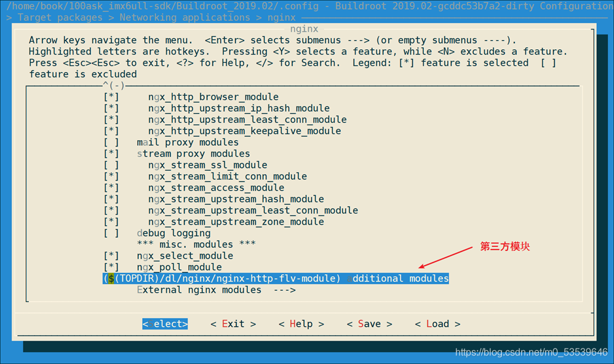Select the additional modules path entry

coord(276,279)
